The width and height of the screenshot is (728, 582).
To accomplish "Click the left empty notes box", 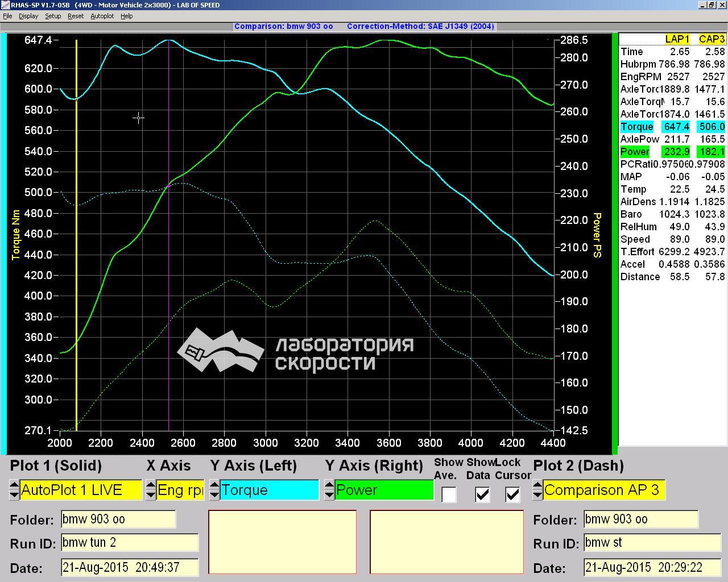I will (283, 542).
